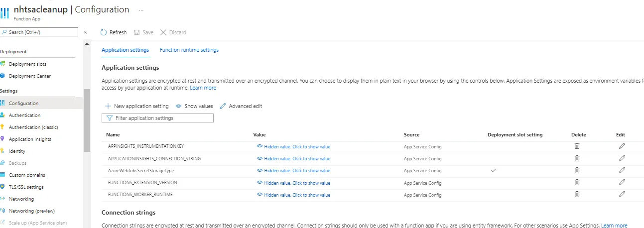
Task: Switch to Function runtime settings tab
Action: tap(189, 50)
